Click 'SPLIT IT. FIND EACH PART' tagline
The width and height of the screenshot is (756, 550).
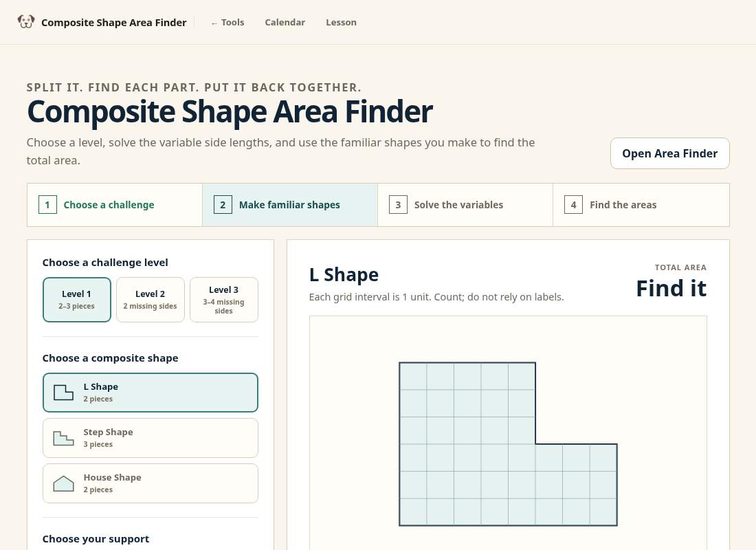pos(194,87)
